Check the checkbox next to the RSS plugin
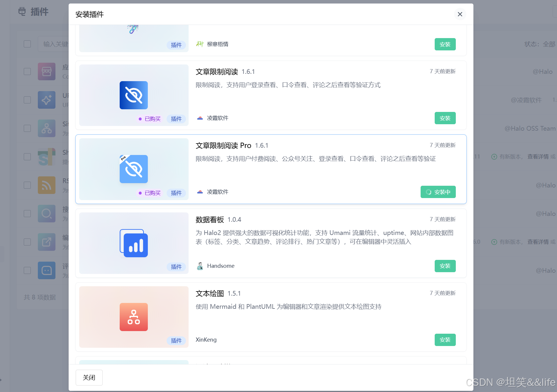 [x=27, y=185]
